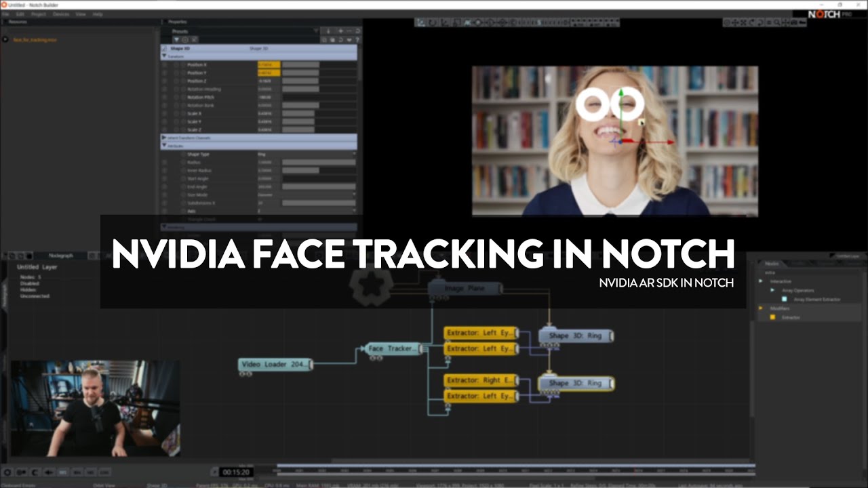Adjust the Position Z slider bar
The image size is (868, 488).
[x=319, y=81]
